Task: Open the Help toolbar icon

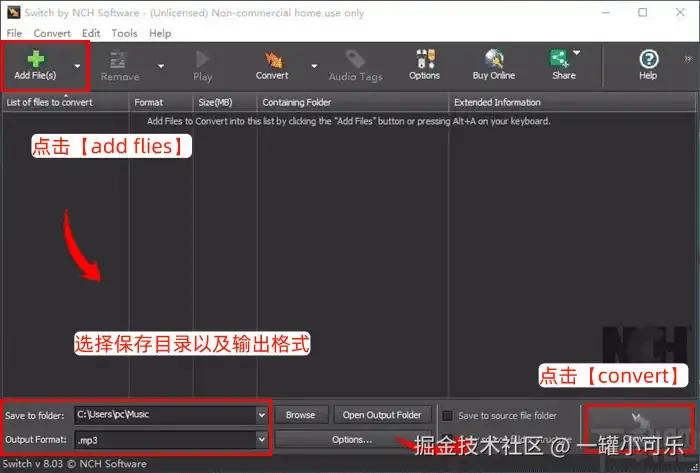Action: [648, 65]
